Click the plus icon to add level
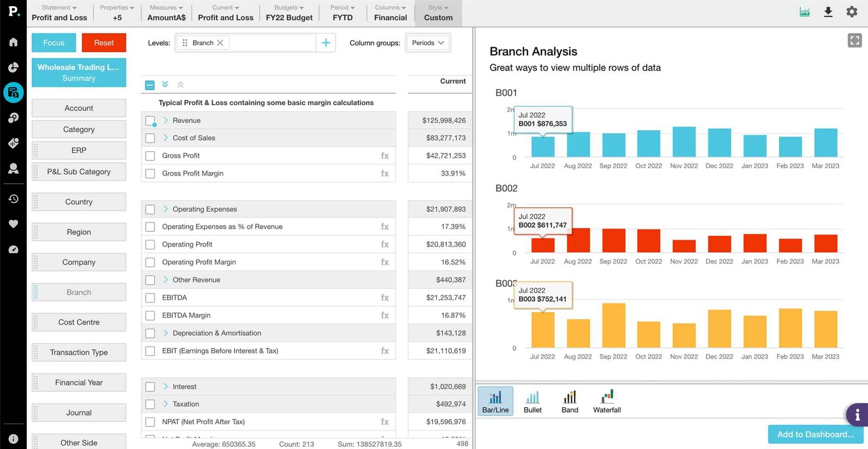 [x=326, y=43]
